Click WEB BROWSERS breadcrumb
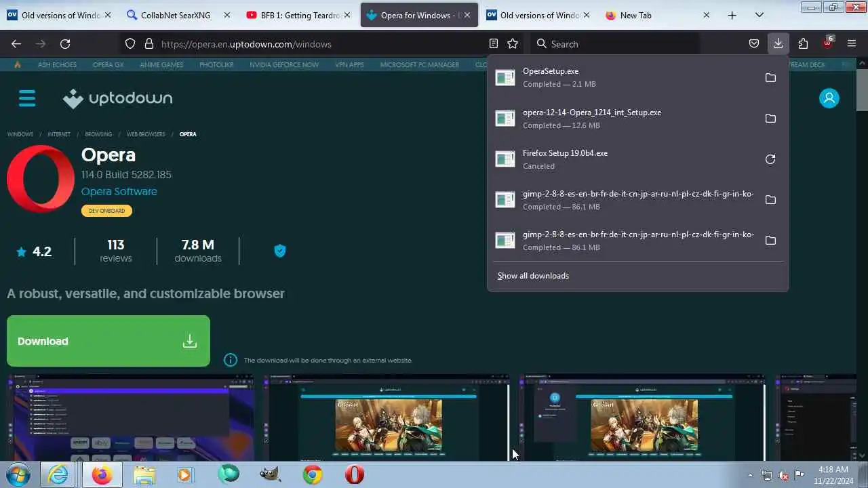868x488 pixels. click(146, 134)
